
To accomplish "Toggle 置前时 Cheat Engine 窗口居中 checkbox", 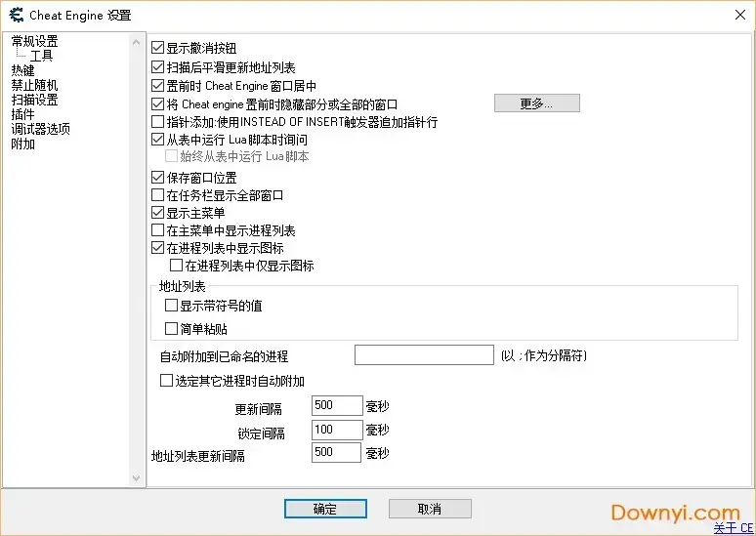I will (x=157, y=86).
